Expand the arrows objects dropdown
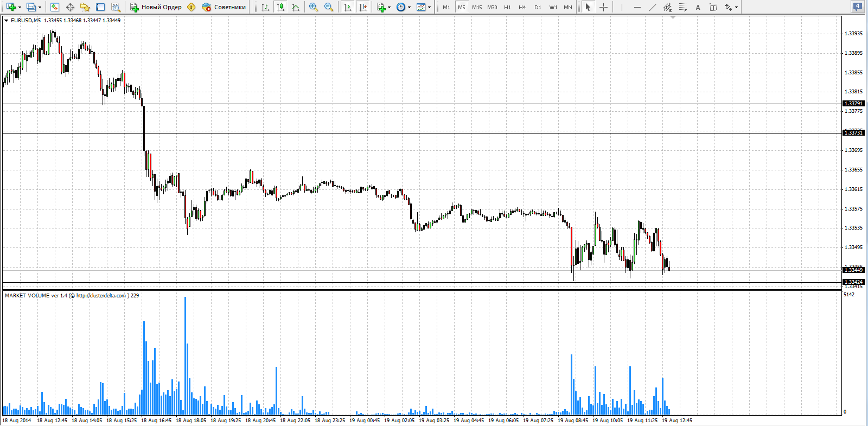868x426 pixels. point(736,7)
